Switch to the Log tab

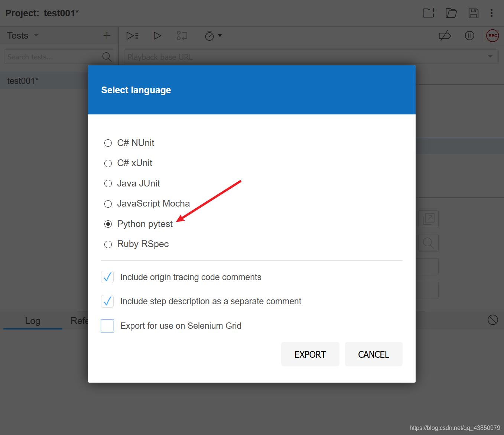point(33,321)
